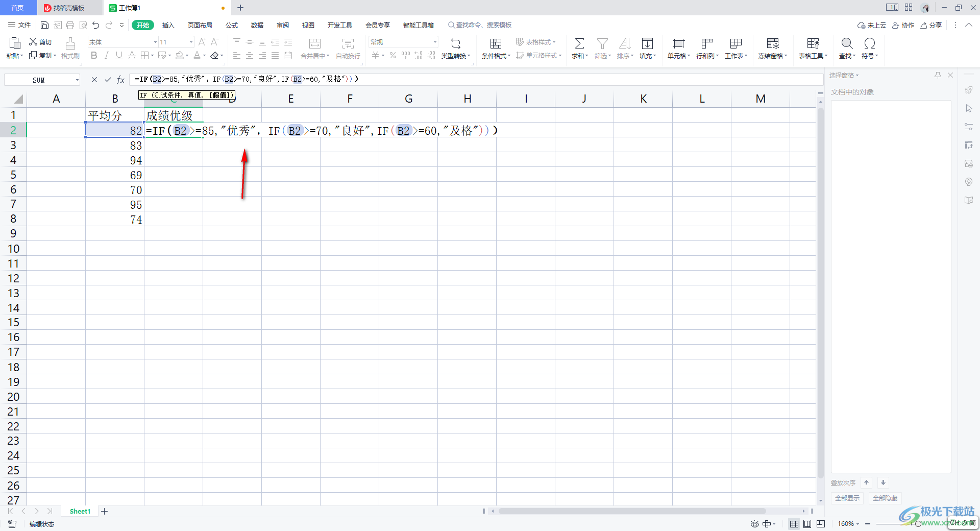Click the Save icon in quick access toolbar
980x531 pixels.
(x=44, y=25)
